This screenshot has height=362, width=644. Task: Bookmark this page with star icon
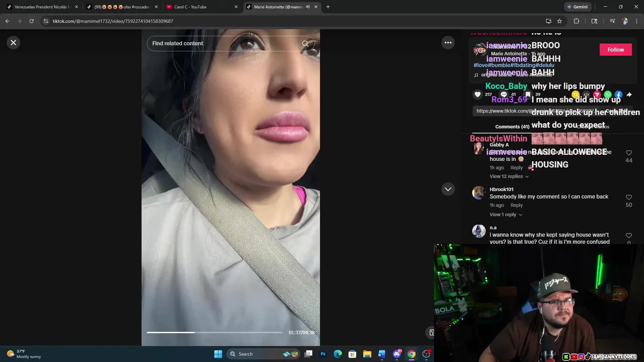[559, 21]
